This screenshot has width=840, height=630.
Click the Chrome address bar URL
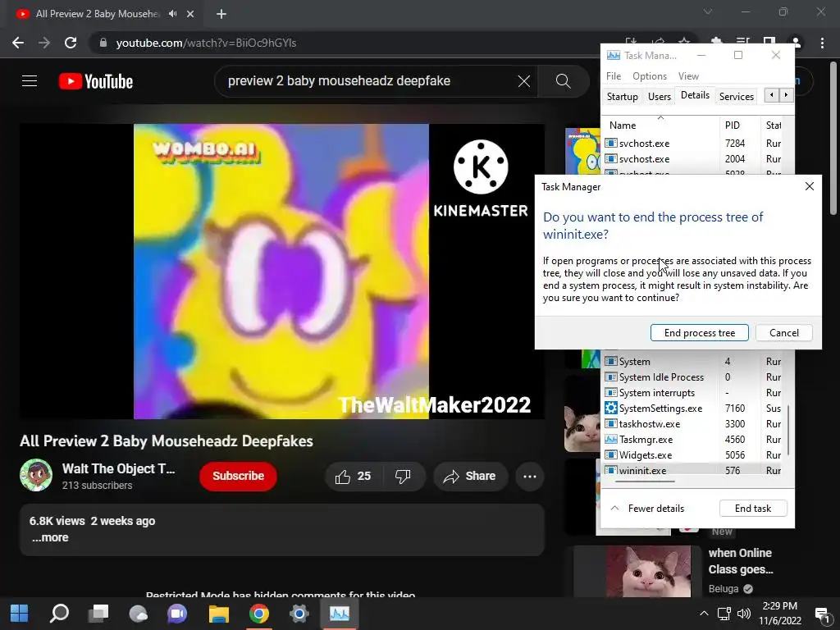pyautogui.click(x=206, y=43)
